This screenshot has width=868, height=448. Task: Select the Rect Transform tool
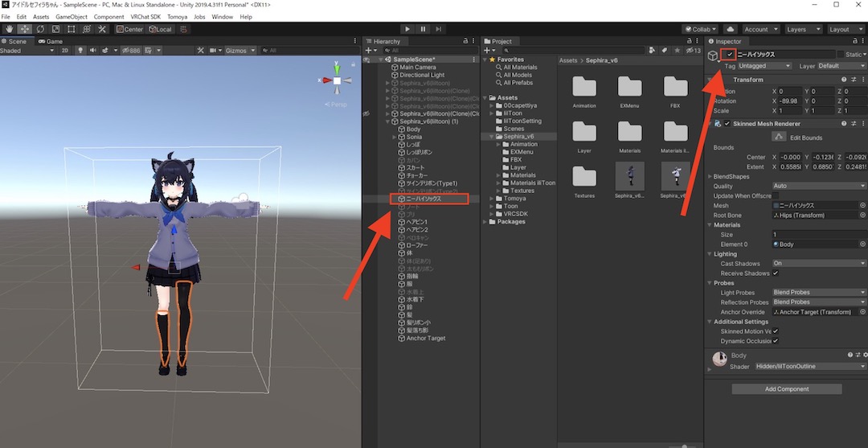tap(71, 29)
